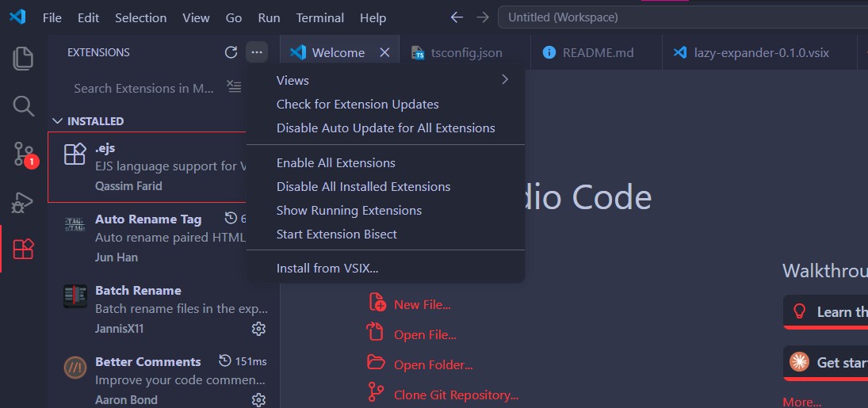Navigate back with the left arrow
The height and width of the screenshot is (408, 868).
[457, 17]
